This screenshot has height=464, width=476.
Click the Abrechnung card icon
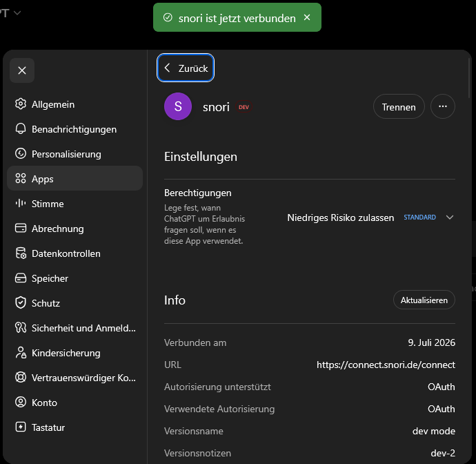pyautogui.click(x=21, y=228)
